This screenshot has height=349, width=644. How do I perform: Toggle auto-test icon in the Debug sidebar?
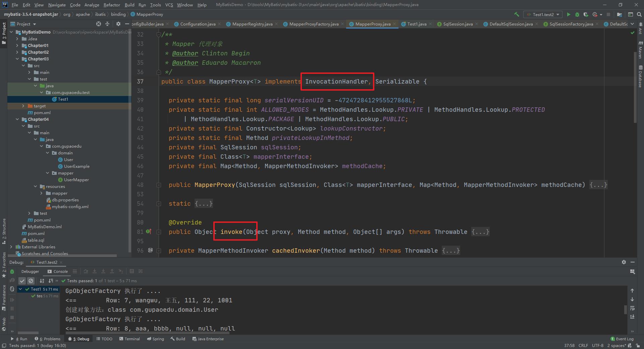click(x=12, y=289)
